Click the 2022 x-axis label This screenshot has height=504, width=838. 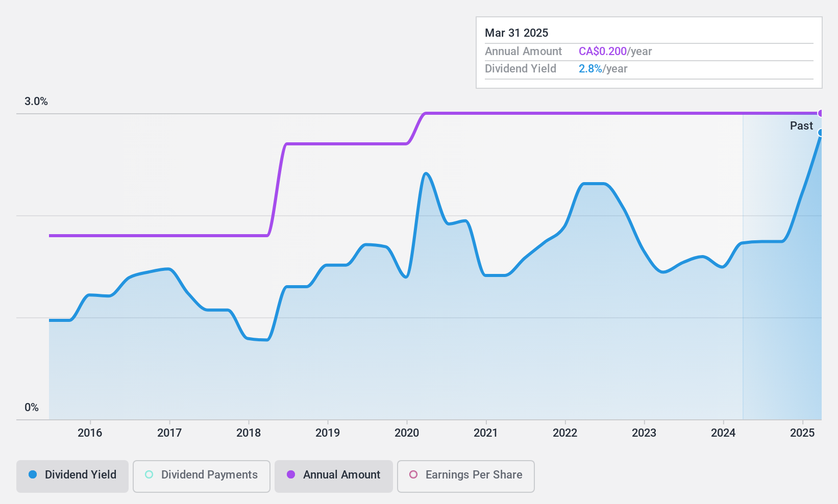pyautogui.click(x=565, y=433)
